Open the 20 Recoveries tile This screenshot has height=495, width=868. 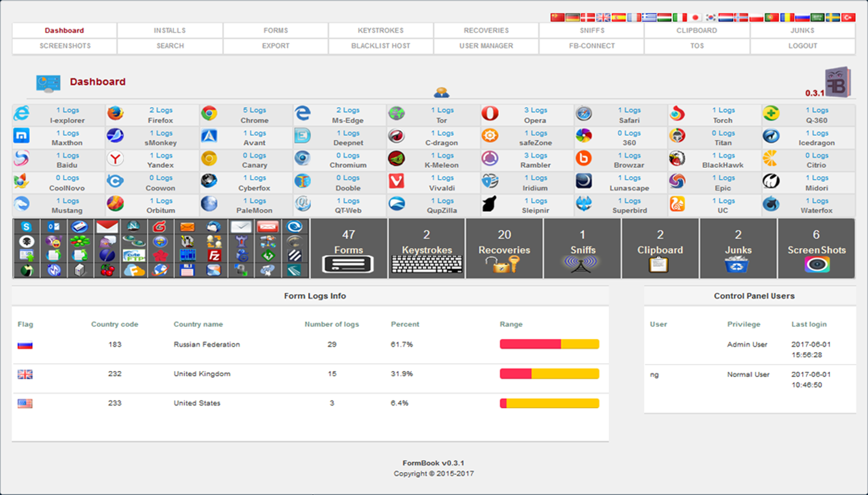click(504, 249)
